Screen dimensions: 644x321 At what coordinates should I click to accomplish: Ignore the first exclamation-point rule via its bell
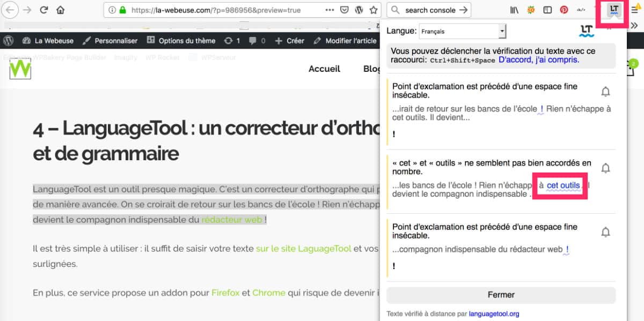click(605, 92)
